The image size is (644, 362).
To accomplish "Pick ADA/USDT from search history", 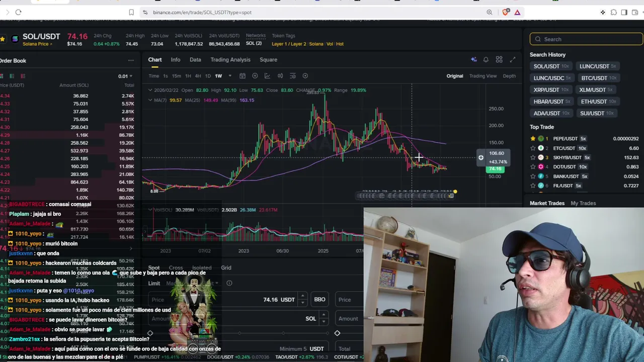I will [551, 114].
